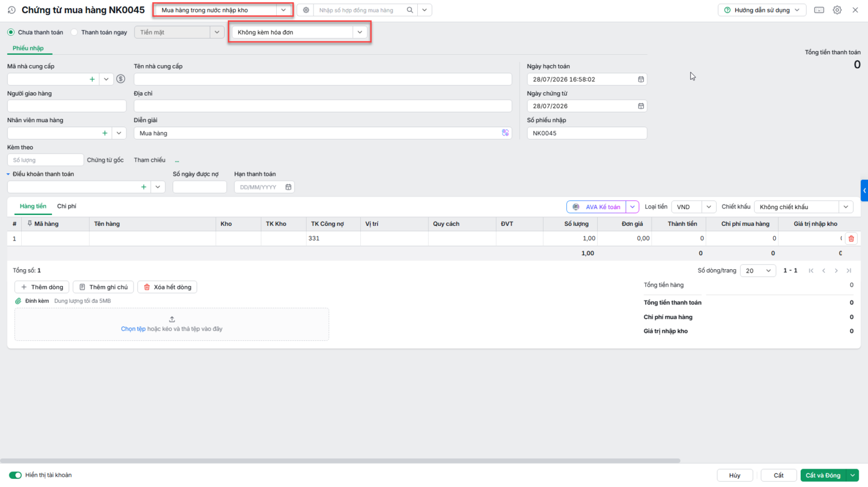868x487 pixels.
Task: Add a new supplier with the plus icon
Action: click(x=92, y=79)
